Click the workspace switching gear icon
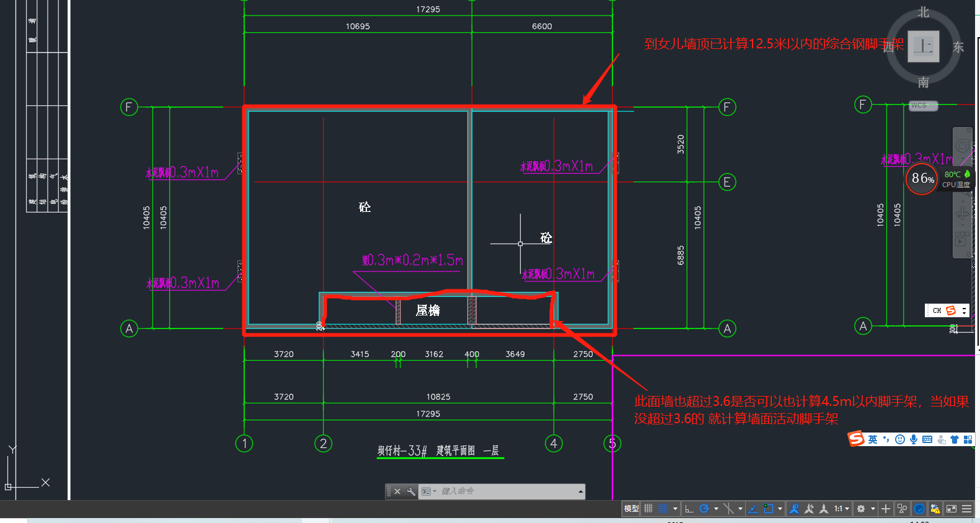This screenshot has height=523, width=980. pyautogui.click(x=861, y=509)
